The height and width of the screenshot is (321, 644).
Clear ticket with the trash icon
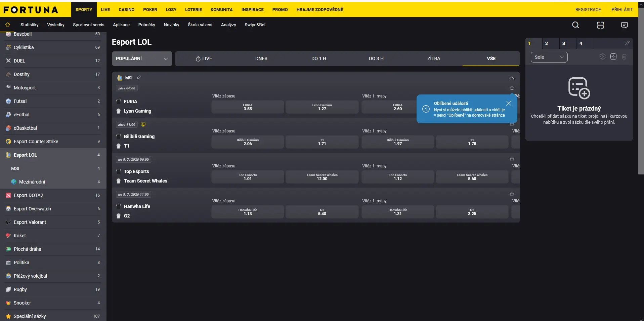point(624,57)
